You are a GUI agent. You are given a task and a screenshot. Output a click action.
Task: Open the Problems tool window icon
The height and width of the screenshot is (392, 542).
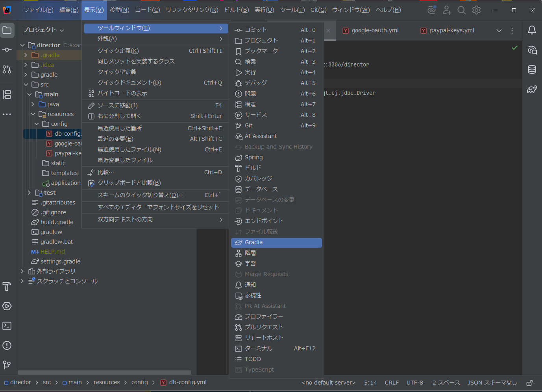(x=7, y=345)
